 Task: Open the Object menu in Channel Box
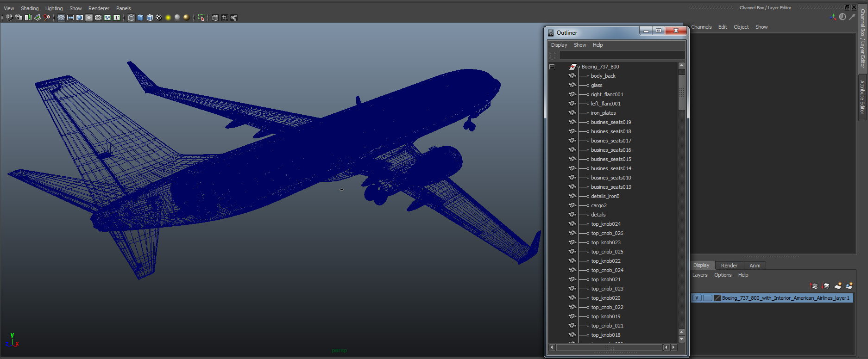pos(741,27)
